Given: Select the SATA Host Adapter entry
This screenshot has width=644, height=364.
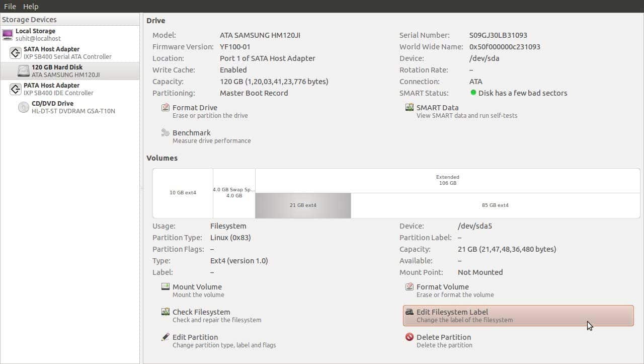Looking at the screenshot, I should coord(51,53).
